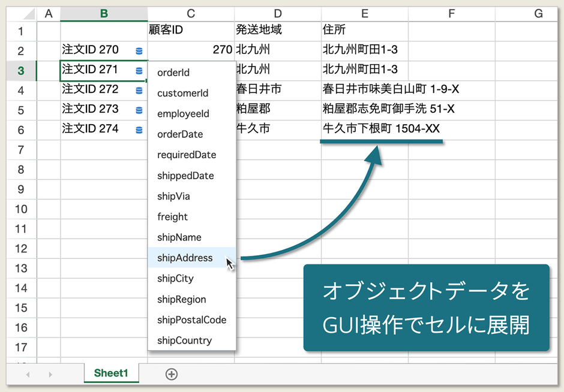Click database icon beside 注文ID 270
Viewport: 564px width, 392px height.
click(x=139, y=51)
